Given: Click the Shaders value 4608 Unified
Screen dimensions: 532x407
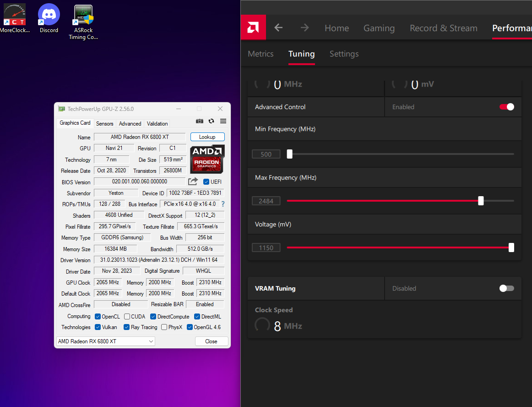Looking at the screenshot, I should point(119,215).
